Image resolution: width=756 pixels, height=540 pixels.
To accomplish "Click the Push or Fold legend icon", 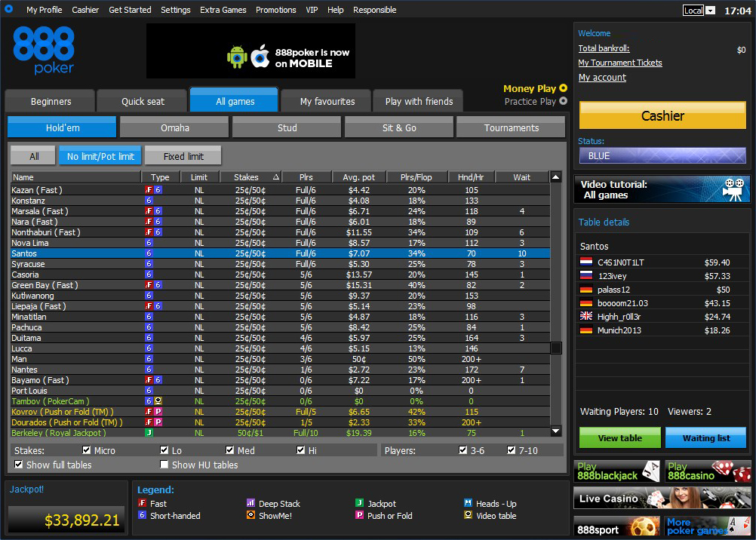I will point(359,515).
